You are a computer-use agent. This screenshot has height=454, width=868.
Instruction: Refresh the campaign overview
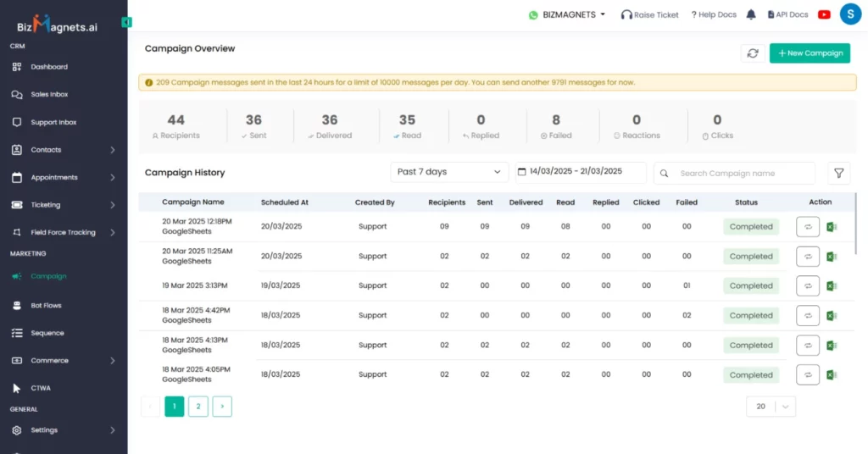[753, 53]
